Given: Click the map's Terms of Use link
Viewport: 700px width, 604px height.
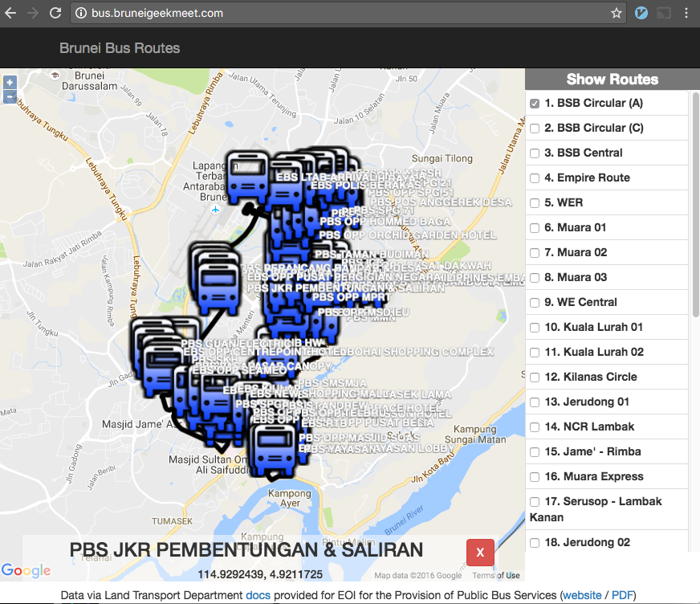Looking at the screenshot, I should 496,575.
